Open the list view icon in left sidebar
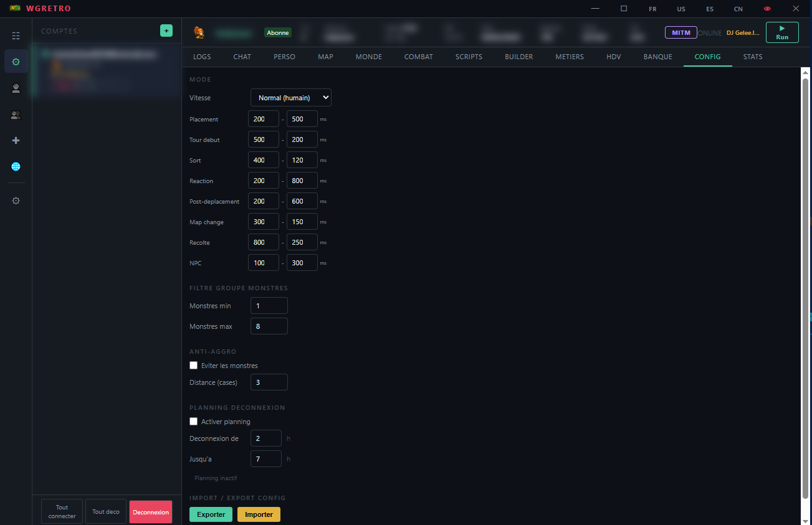Screen dimensions: 812x525 click(x=16, y=36)
